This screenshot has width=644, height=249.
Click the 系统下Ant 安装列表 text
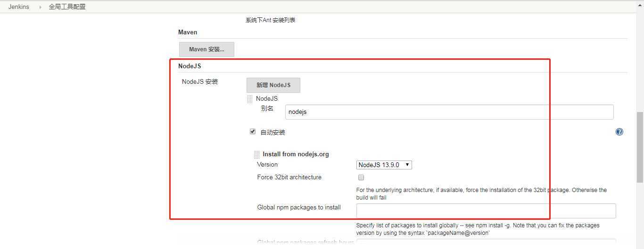(x=271, y=20)
